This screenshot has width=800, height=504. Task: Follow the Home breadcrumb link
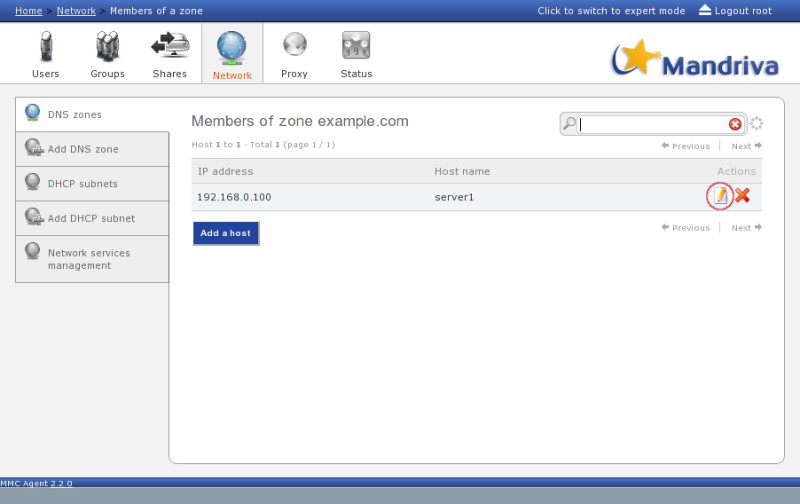[x=29, y=11]
